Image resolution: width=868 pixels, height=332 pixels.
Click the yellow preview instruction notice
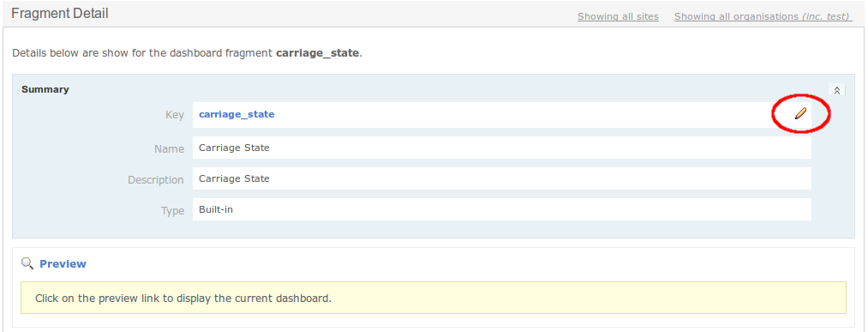pyautogui.click(x=434, y=298)
